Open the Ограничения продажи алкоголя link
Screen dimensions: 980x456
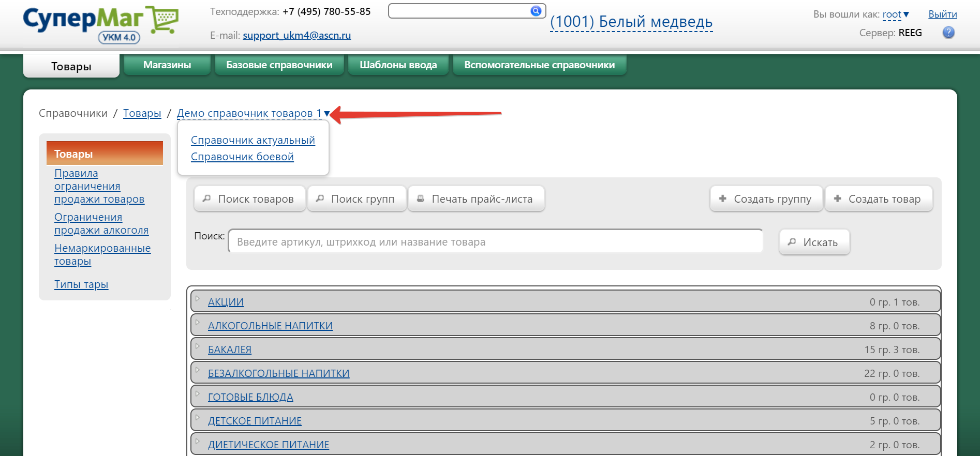click(101, 224)
